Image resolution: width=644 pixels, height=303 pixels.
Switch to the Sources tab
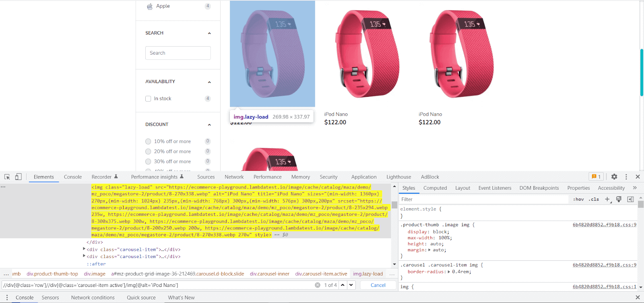(206, 177)
